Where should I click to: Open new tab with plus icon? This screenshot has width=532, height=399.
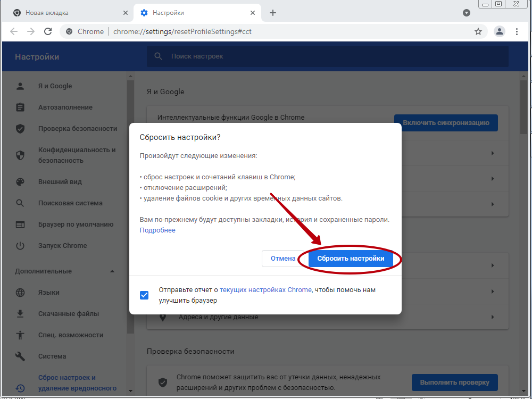coord(273,13)
